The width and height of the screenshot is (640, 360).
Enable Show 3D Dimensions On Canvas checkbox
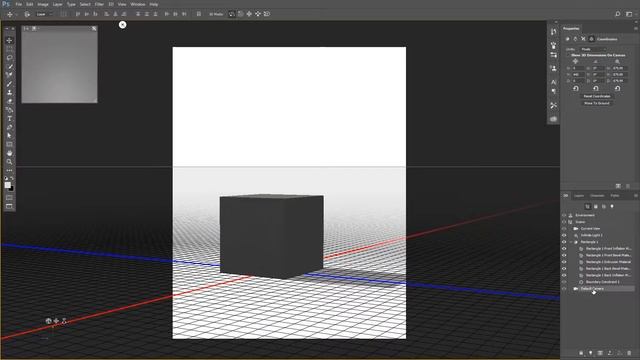click(568, 55)
